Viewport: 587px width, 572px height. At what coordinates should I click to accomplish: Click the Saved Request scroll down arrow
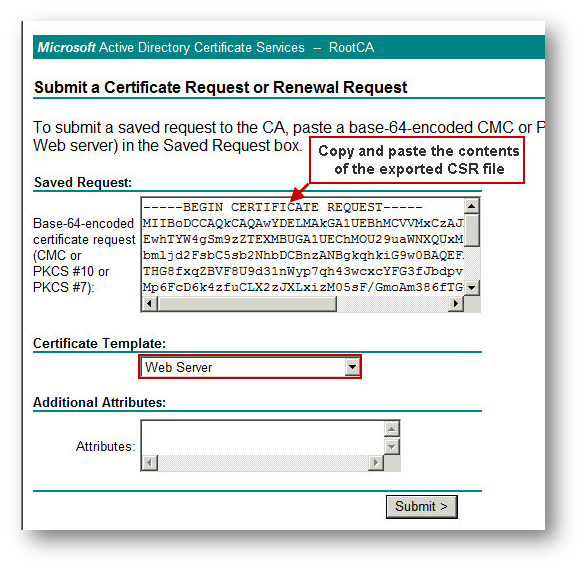tap(472, 288)
